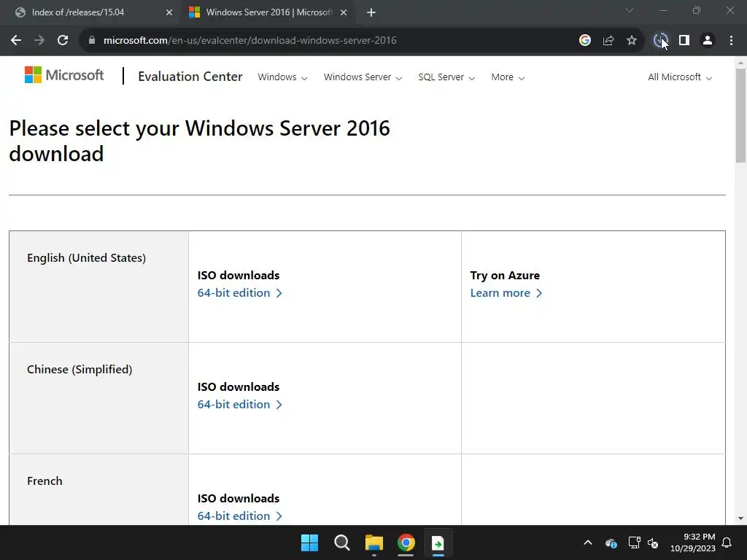The height and width of the screenshot is (560, 747).
Task: View site information via the lock icon
Action: 92,41
